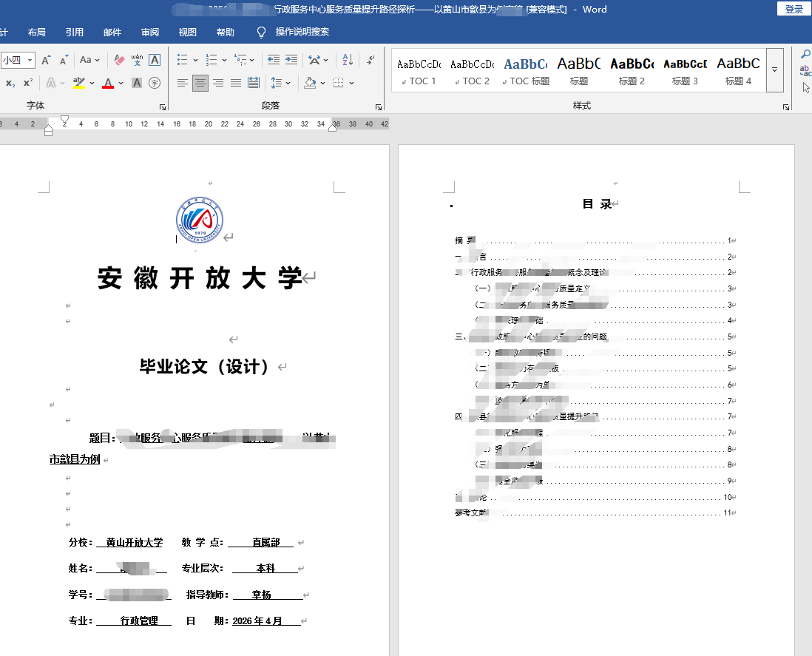Click the search magnifier icon at ribbon edge
This screenshot has height=656, width=812.
point(805,54)
